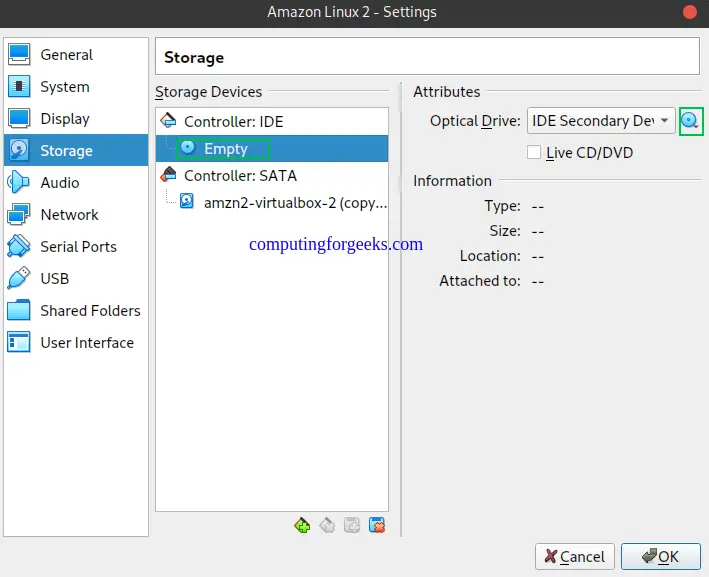Enable the Live CD/DVD checkbox
The width and height of the screenshot is (709, 577).
[534, 152]
